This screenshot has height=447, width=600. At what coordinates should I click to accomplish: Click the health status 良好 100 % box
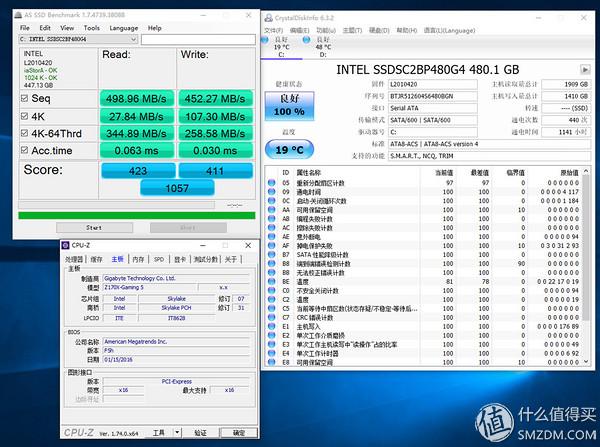click(x=289, y=106)
